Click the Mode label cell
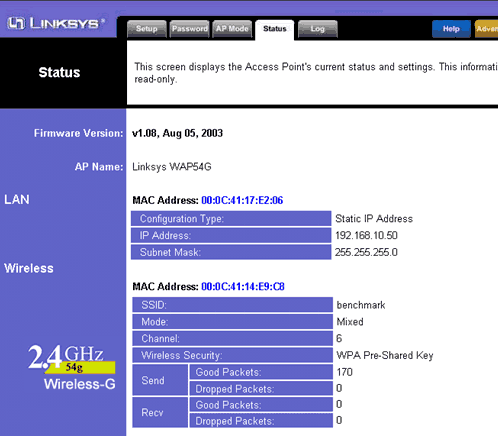Image resolution: width=498 pixels, height=436 pixels. tap(232, 322)
